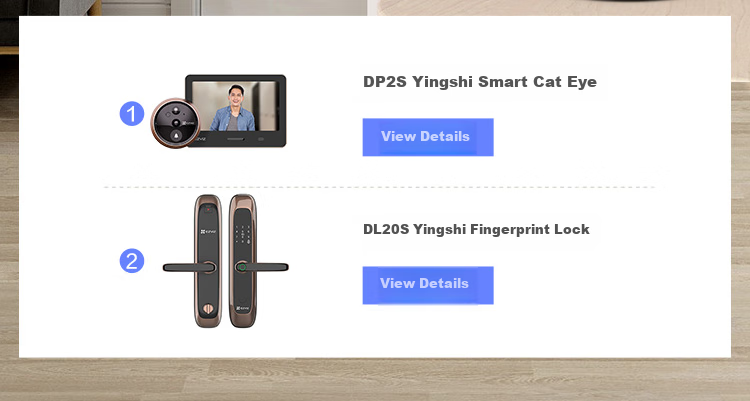This screenshot has height=401, width=750.
Task: Click the numeric keypad on the fingerprint lock
Action: [x=244, y=234]
